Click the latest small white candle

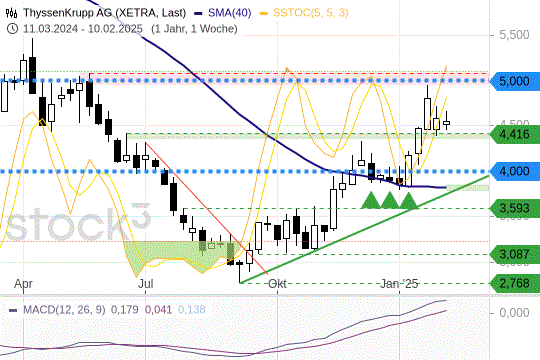coord(446,123)
